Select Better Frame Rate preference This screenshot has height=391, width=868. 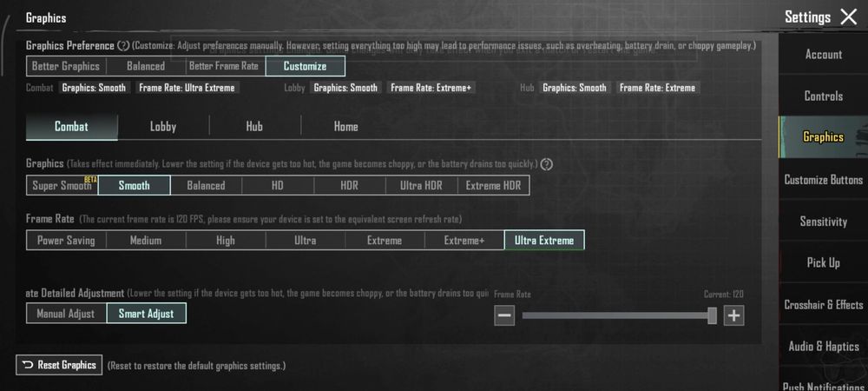226,66
